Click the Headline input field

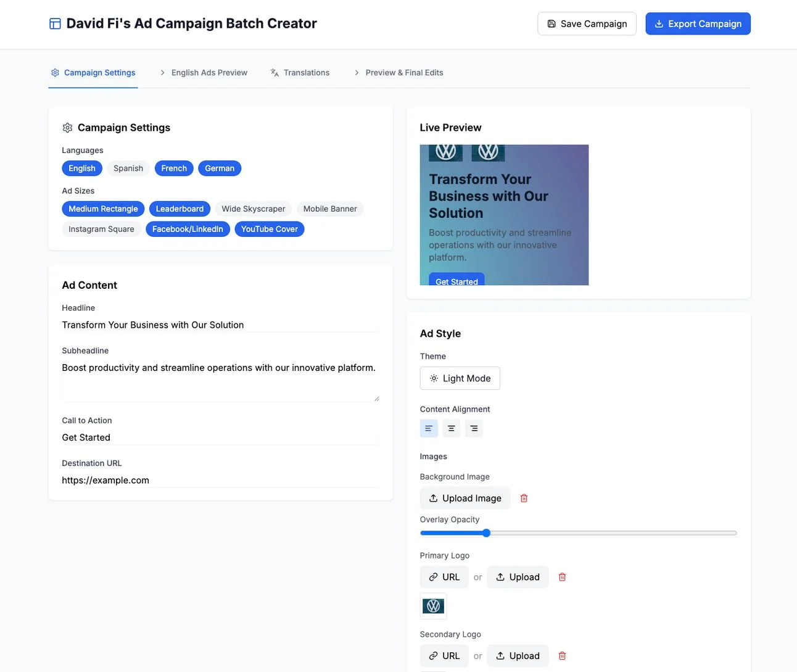pos(220,325)
